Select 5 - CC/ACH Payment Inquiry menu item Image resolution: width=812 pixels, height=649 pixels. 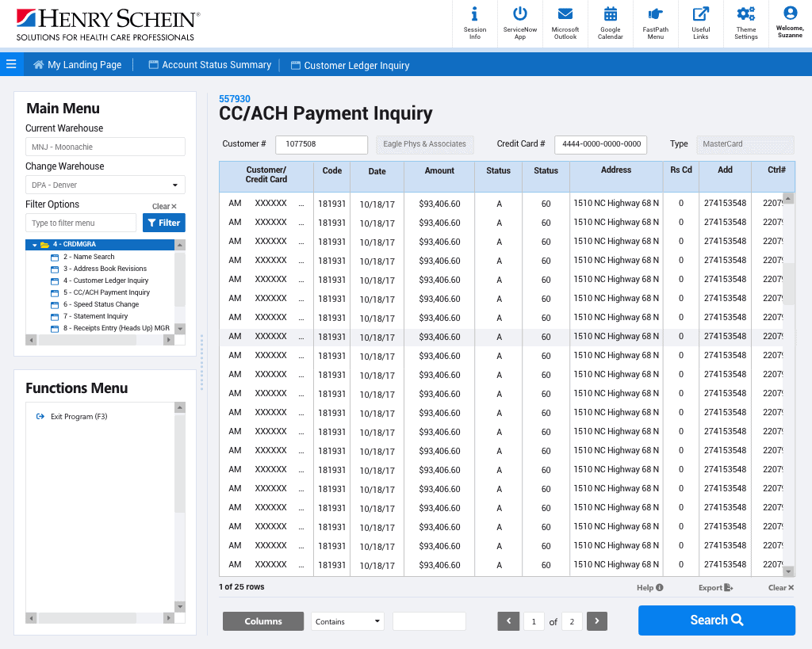(x=107, y=292)
